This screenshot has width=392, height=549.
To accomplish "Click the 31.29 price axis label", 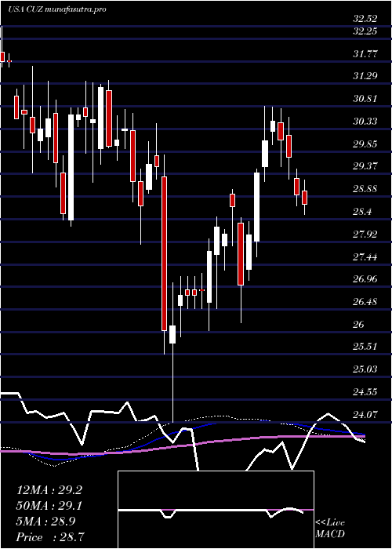I will pos(365,76).
